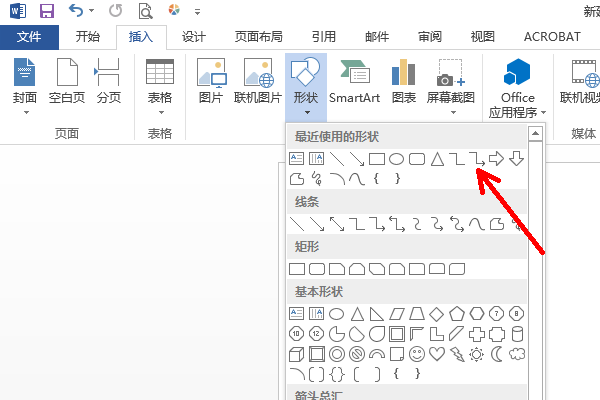Click the Undo arrow icon
600x400 pixels.
tap(75, 10)
